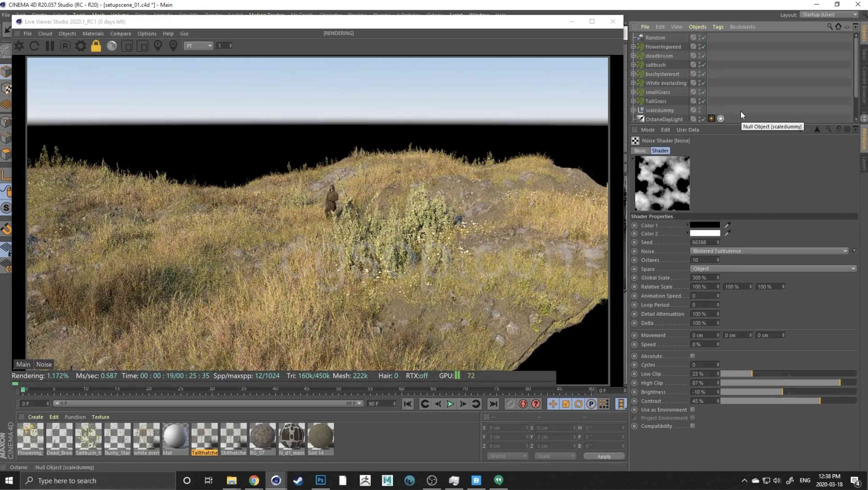This screenshot has width=868, height=490.
Task: Jump to the end of animation
Action: tap(493, 404)
